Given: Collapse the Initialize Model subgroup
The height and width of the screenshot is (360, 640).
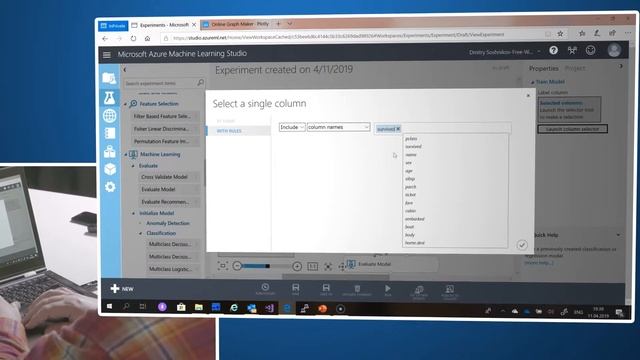Looking at the screenshot, I should [x=133, y=213].
